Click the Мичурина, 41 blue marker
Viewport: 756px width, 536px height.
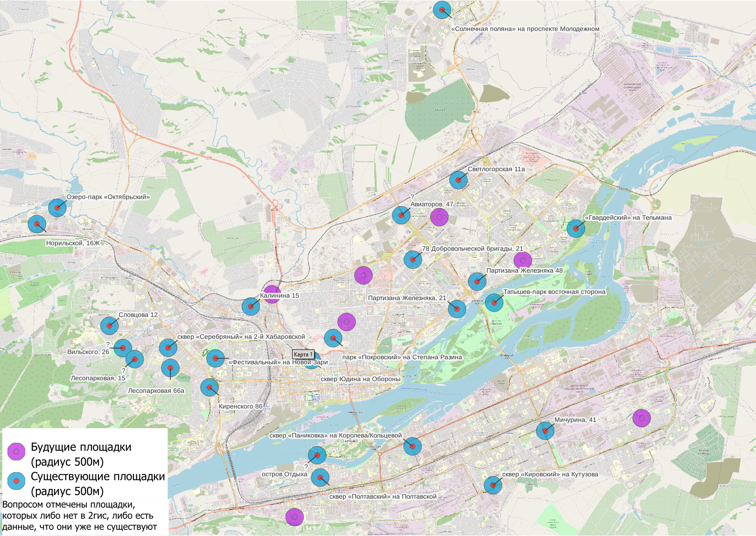pyautogui.click(x=545, y=431)
